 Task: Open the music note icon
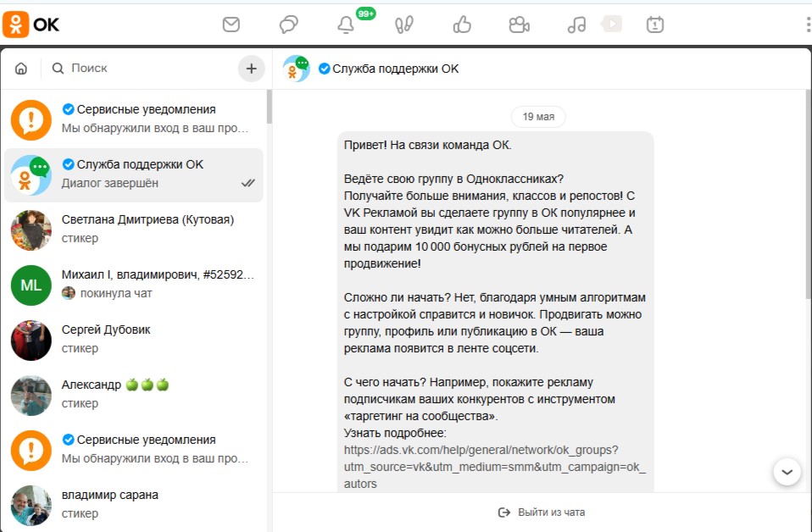pos(576,25)
